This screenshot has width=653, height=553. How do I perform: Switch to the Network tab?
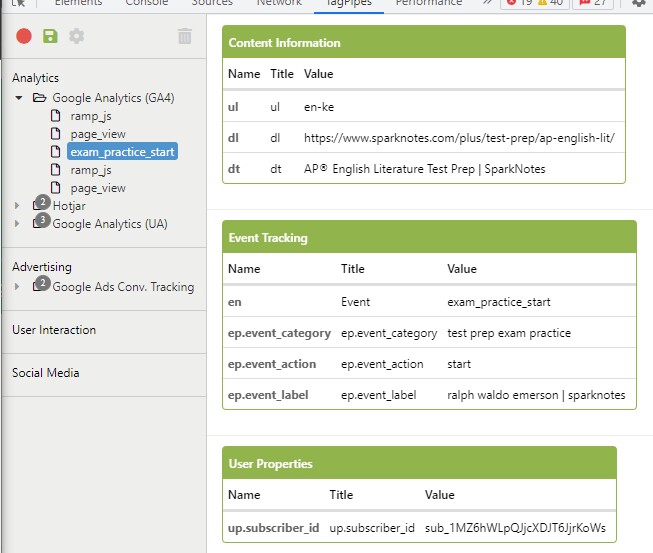click(279, 3)
